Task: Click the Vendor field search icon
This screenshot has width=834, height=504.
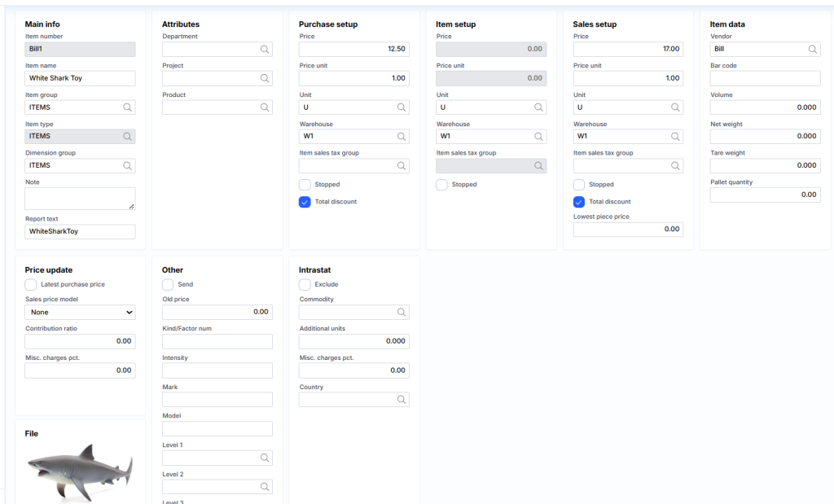Action: pyautogui.click(x=812, y=50)
